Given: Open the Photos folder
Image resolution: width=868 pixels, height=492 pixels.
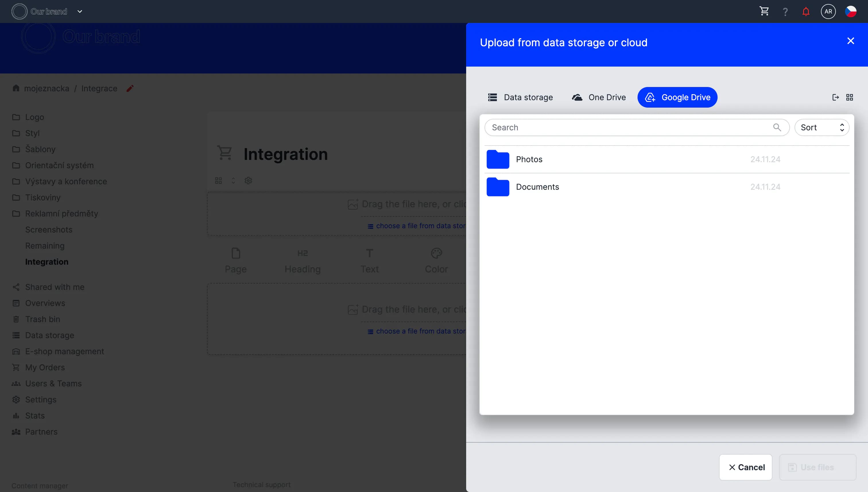Looking at the screenshot, I should 529,159.
